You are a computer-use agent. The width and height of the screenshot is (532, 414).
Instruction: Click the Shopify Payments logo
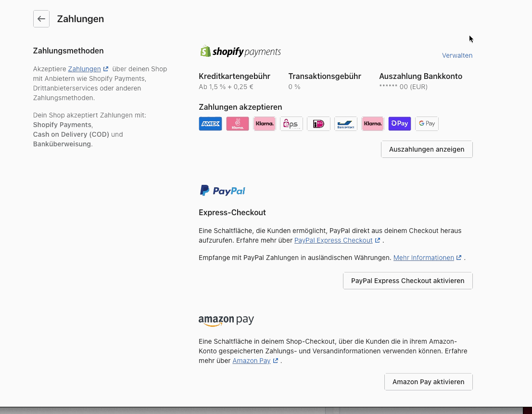pyautogui.click(x=240, y=52)
